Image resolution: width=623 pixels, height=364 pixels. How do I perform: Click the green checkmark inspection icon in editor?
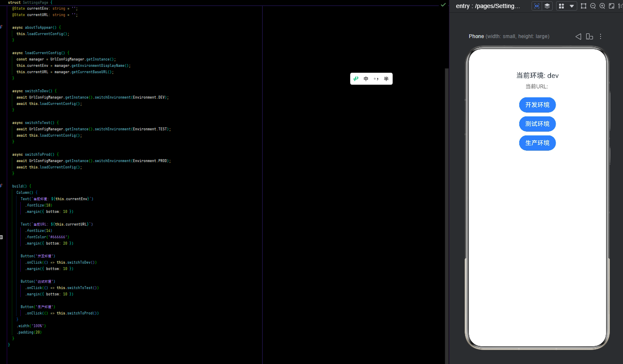click(443, 5)
